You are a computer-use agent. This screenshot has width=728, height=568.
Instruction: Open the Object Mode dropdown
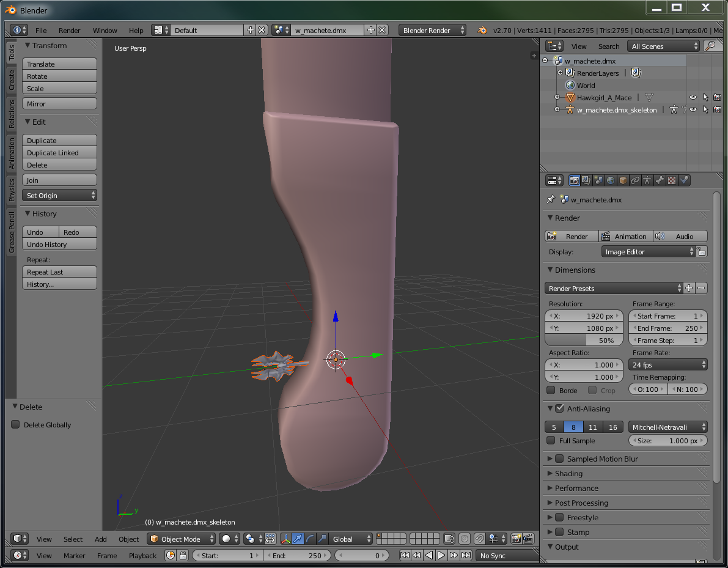click(182, 539)
